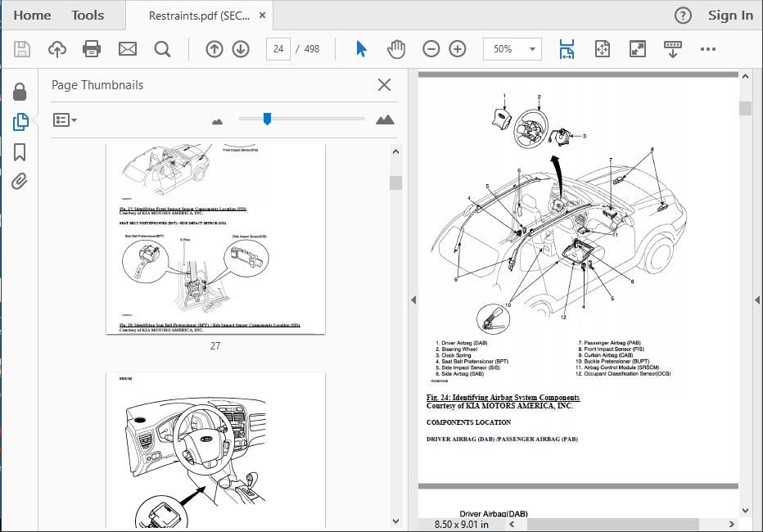Go to previous page arrow
The image size is (763, 532).
(214, 49)
